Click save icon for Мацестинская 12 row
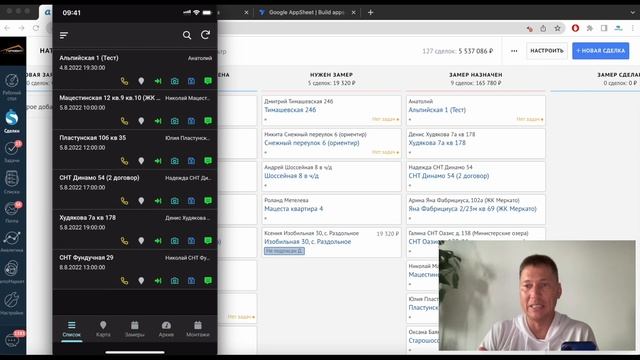 point(191,121)
